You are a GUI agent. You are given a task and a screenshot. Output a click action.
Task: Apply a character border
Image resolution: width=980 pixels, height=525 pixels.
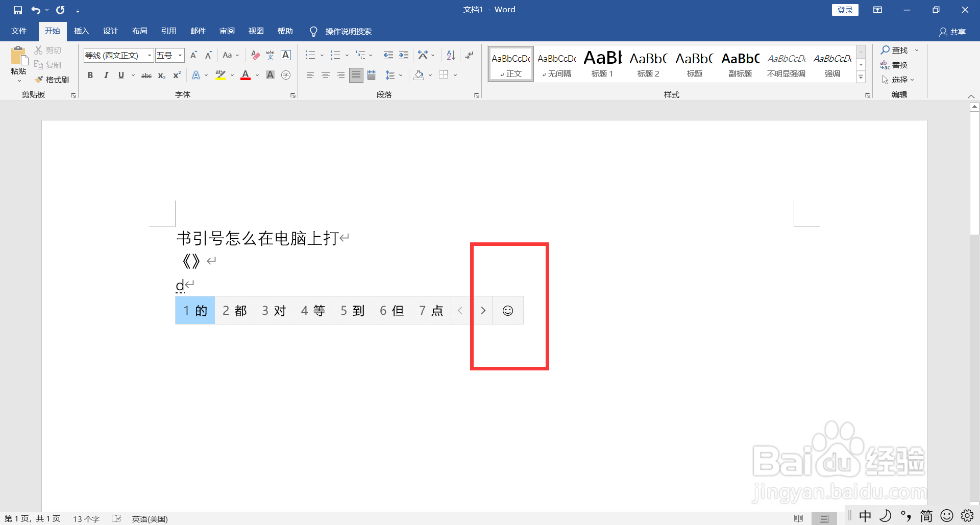[286, 55]
